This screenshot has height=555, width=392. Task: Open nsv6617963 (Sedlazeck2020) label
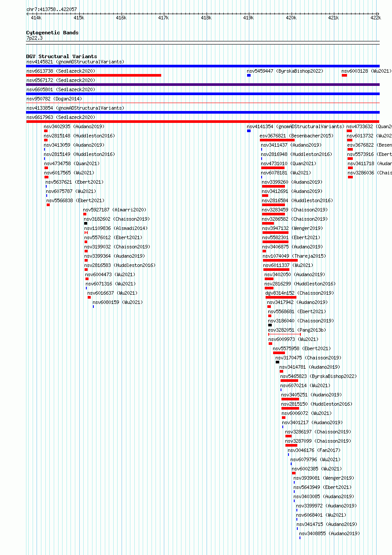tap(61, 117)
